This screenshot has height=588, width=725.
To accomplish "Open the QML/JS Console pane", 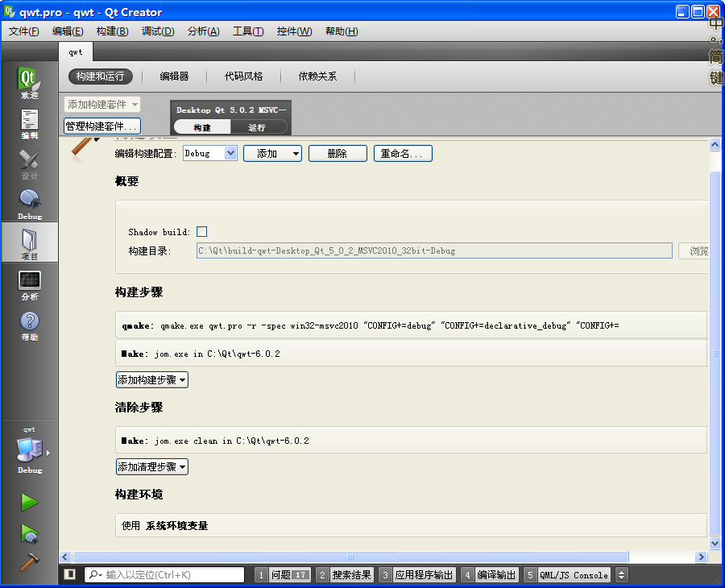I will (567, 575).
